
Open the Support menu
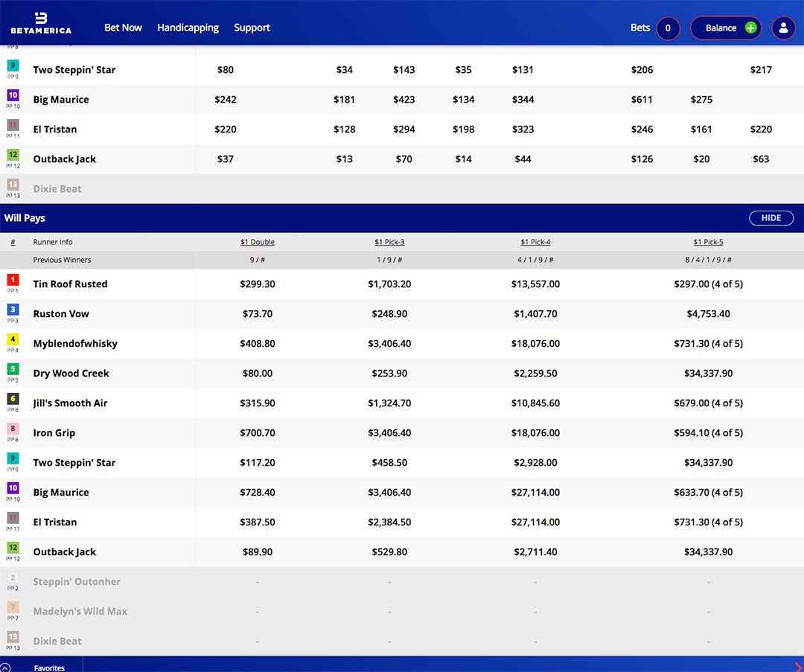252,28
